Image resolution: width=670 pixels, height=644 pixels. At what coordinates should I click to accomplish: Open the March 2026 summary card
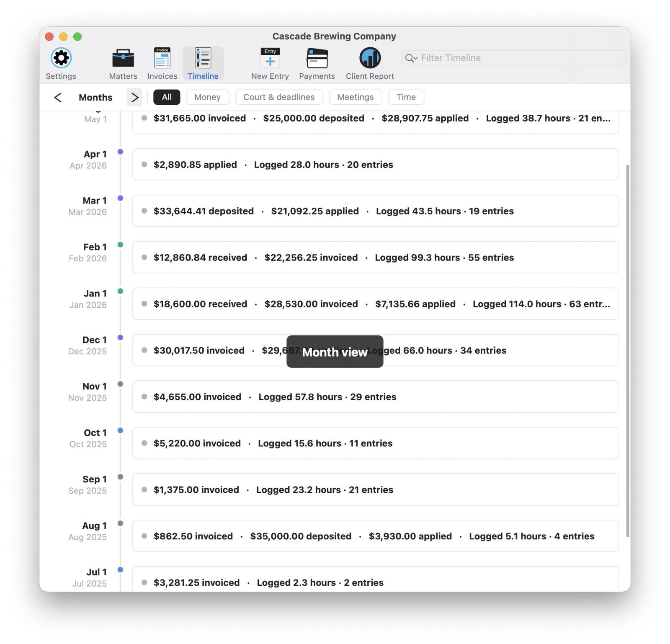[x=376, y=211]
